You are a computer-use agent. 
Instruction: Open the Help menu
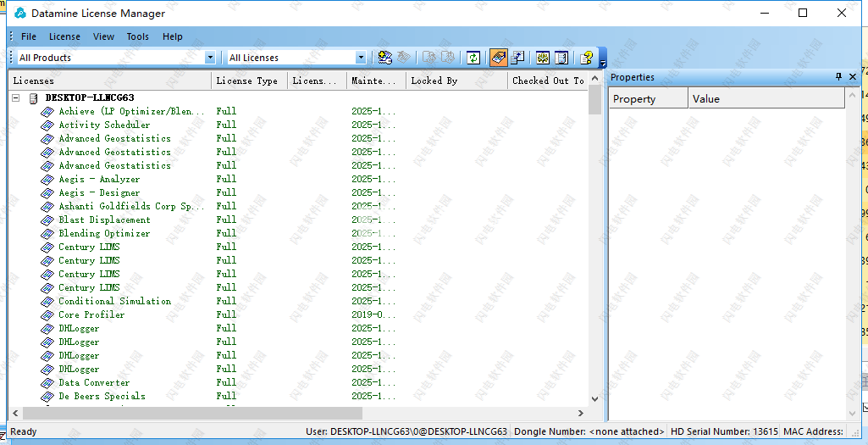[173, 36]
